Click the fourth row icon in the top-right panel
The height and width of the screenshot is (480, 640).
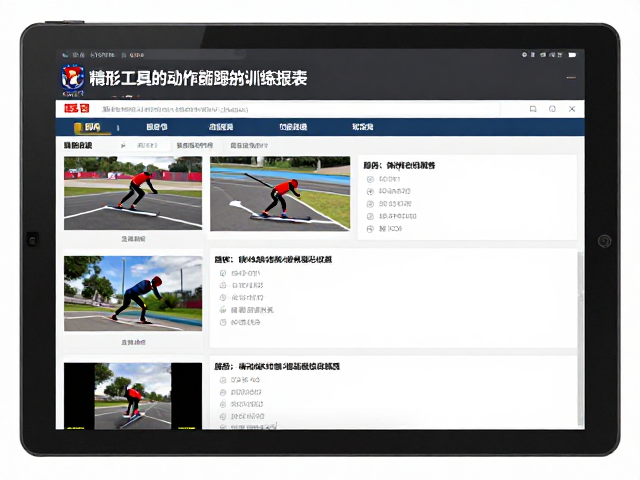[370, 216]
